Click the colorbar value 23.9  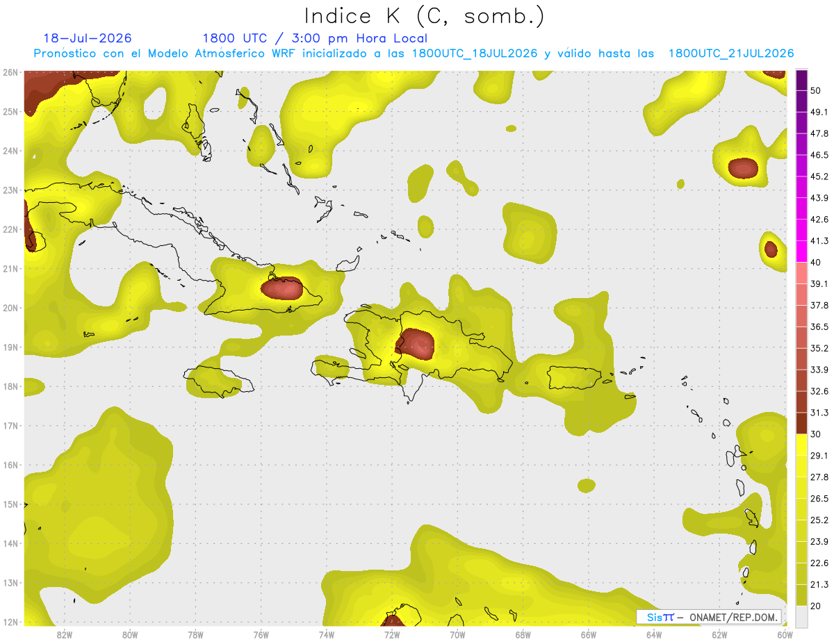coord(819,542)
